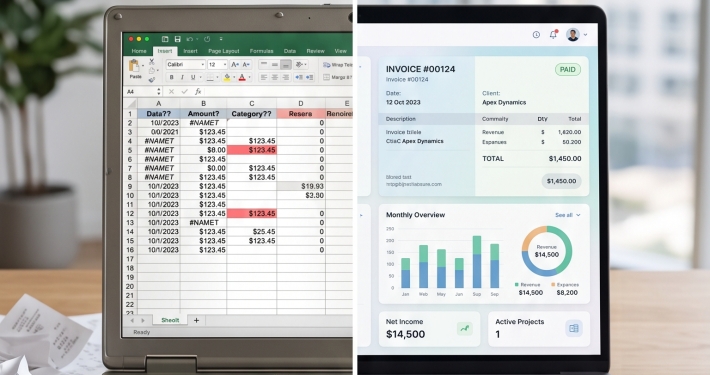The width and height of the screenshot is (710, 375).
Task: Click the A4 name box field
Action: (144, 91)
